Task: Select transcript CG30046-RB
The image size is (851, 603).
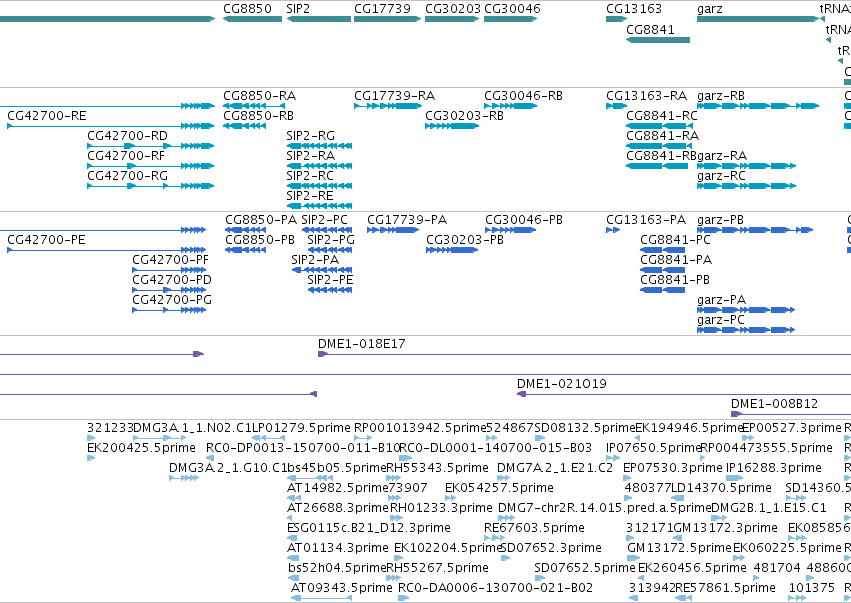Action: click(x=511, y=106)
